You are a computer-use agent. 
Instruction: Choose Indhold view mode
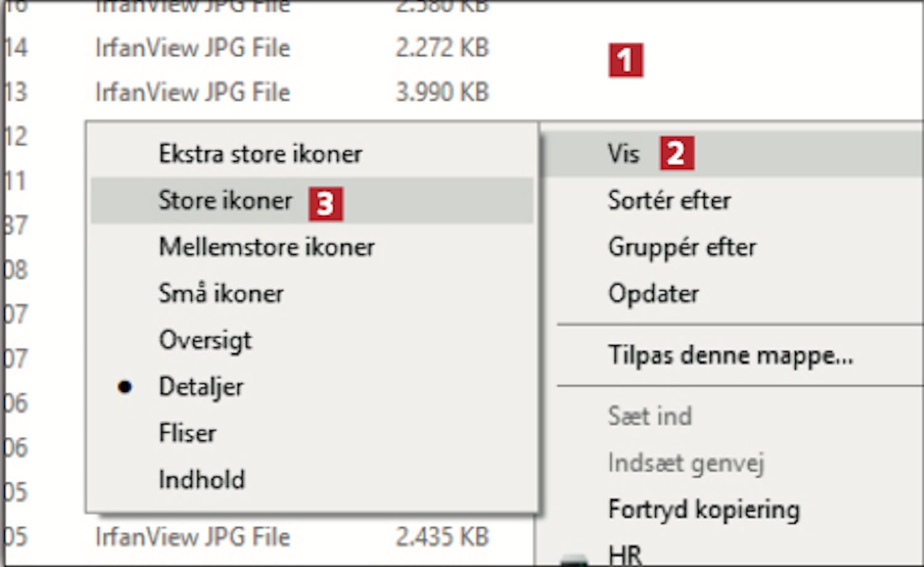(312, 480)
